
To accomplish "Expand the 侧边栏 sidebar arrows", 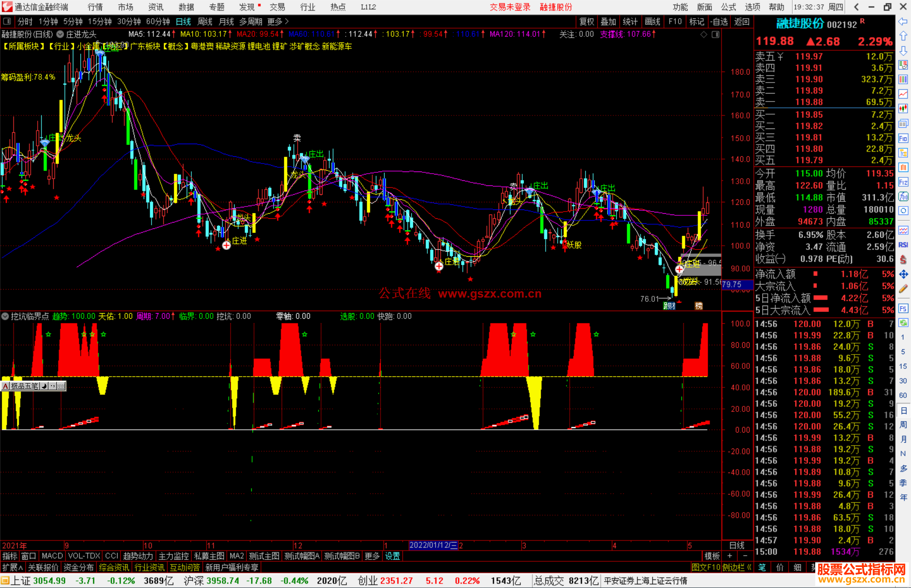I will click(737, 567).
